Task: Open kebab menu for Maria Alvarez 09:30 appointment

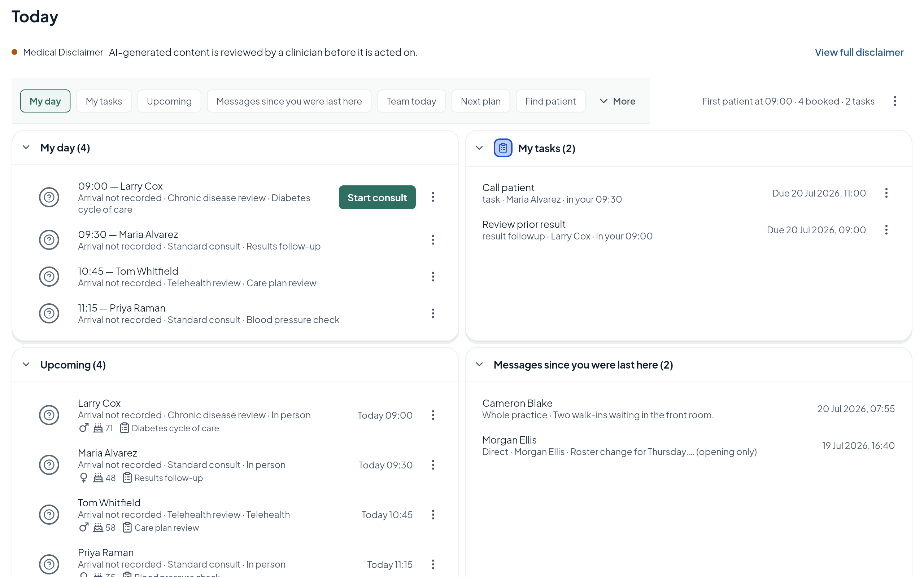Action: coord(433,240)
